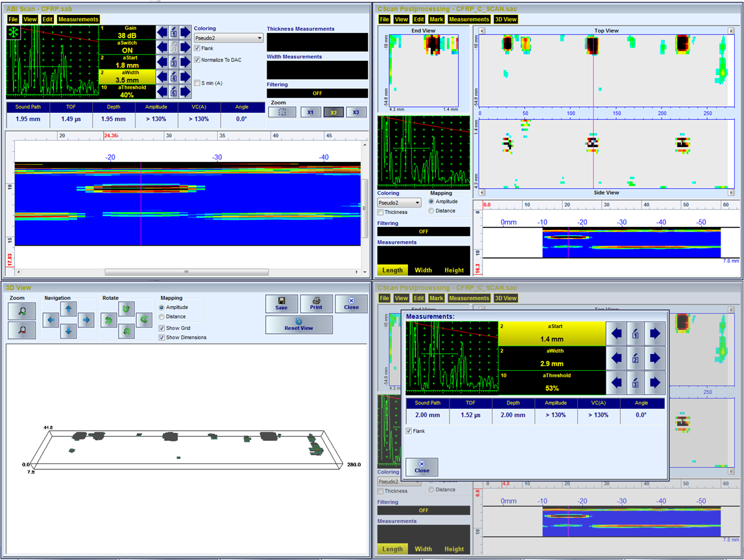Rotate 3D model clockwise (right rotate icon)

click(144, 320)
